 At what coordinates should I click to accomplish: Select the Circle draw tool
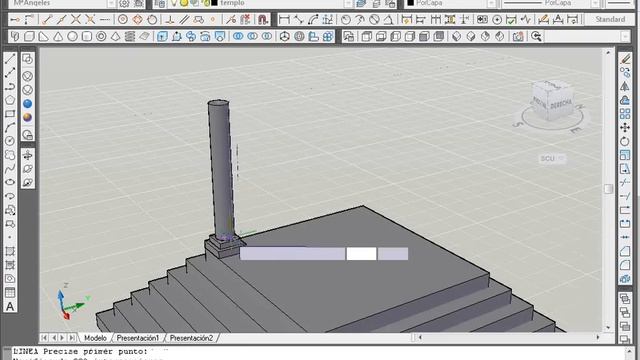(x=10, y=141)
